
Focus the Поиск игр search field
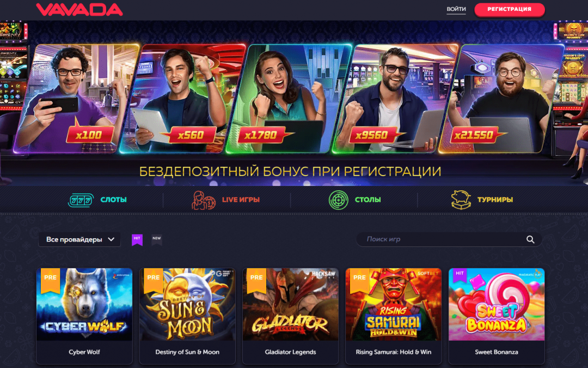(x=449, y=239)
